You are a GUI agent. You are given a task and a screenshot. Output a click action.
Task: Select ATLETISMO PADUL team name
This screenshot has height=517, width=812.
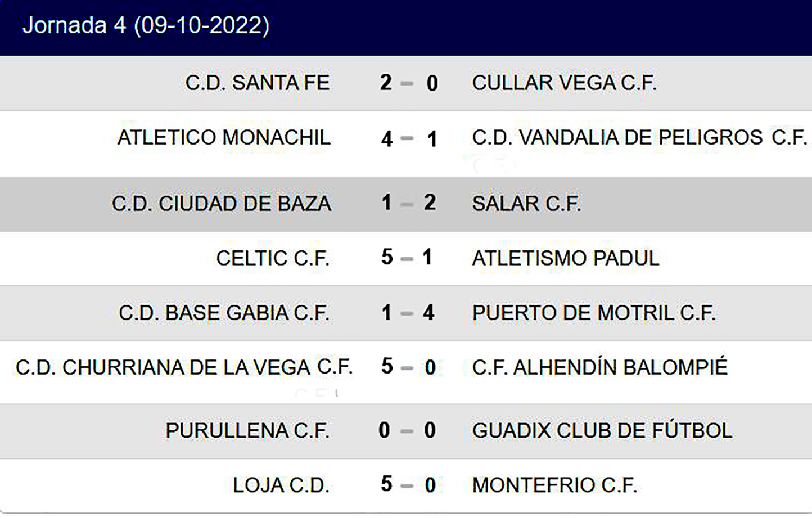coord(565,258)
